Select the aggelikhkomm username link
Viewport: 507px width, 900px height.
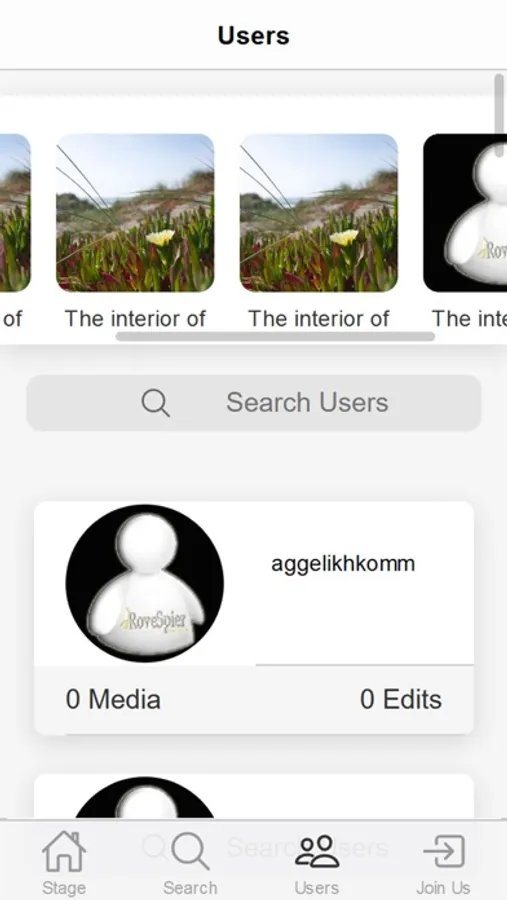343,564
